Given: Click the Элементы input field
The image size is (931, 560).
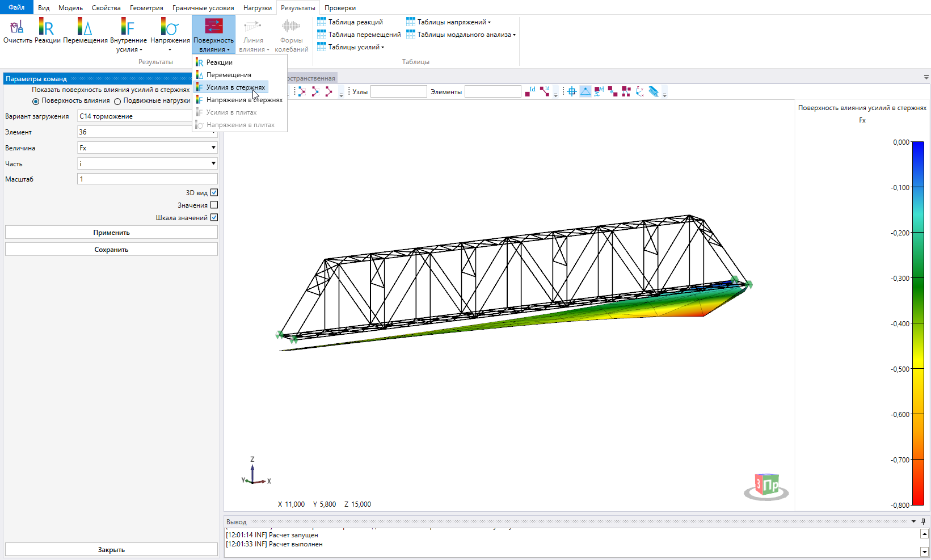Looking at the screenshot, I should pos(493,91).
